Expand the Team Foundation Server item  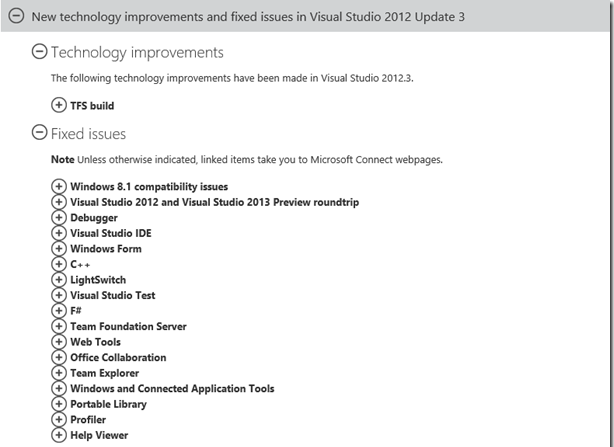(59, 326)
